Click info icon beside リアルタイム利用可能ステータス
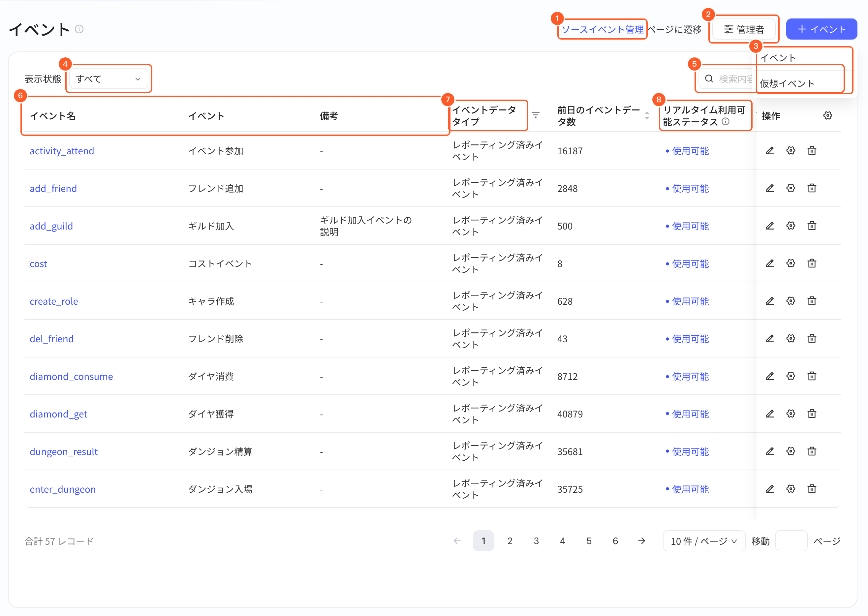The image size is (868, 616). click(x=725, y=121)
